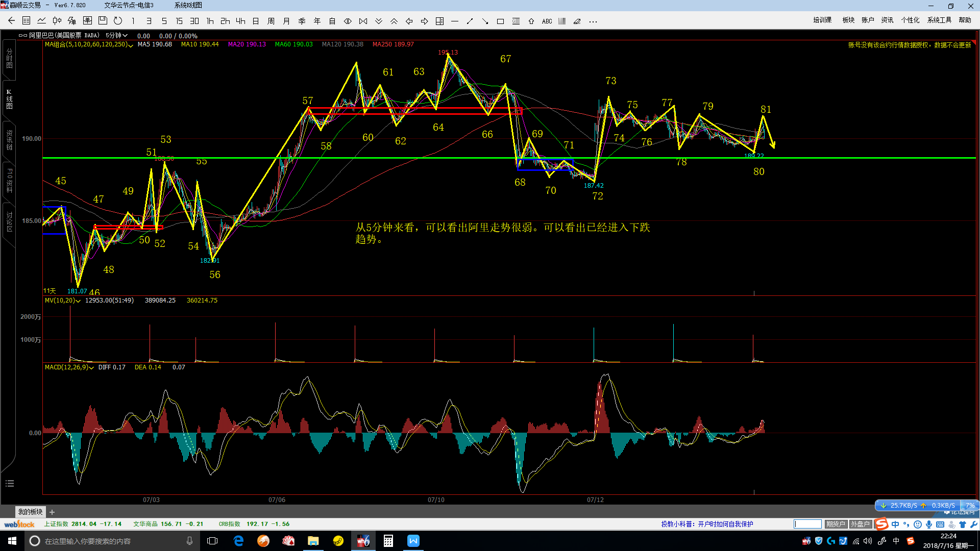
Task: Open the 投教小科普 self-protection link
Action: (707, 524)
